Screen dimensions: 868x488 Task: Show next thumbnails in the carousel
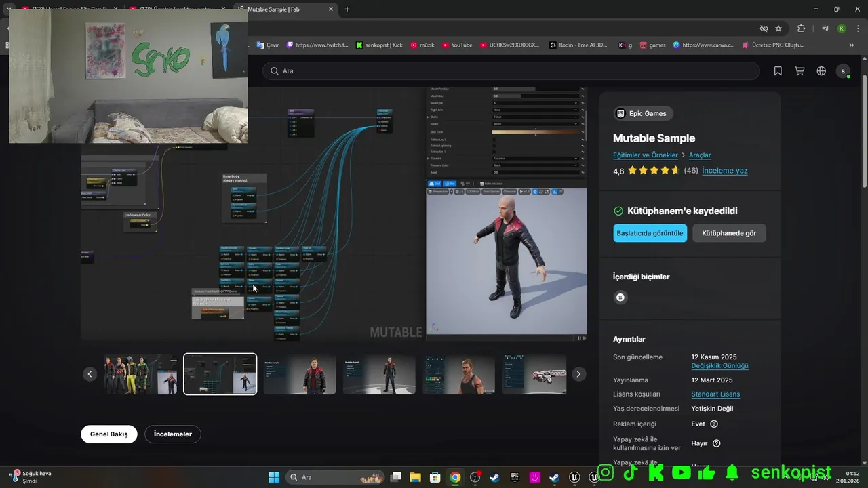coord(578,374)
